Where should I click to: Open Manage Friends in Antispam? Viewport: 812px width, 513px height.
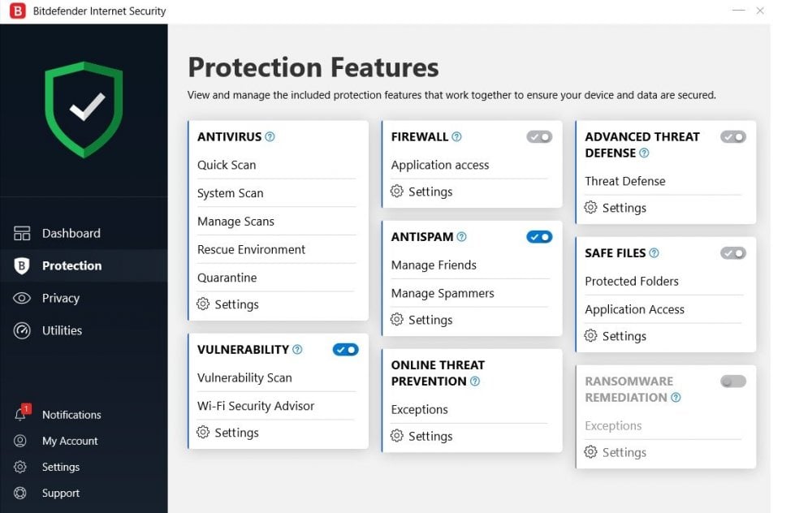point(434,265)
